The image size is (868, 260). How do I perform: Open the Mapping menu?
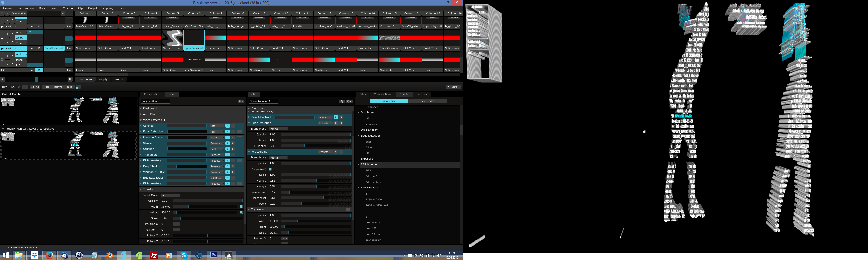click(x=108, y=8)
